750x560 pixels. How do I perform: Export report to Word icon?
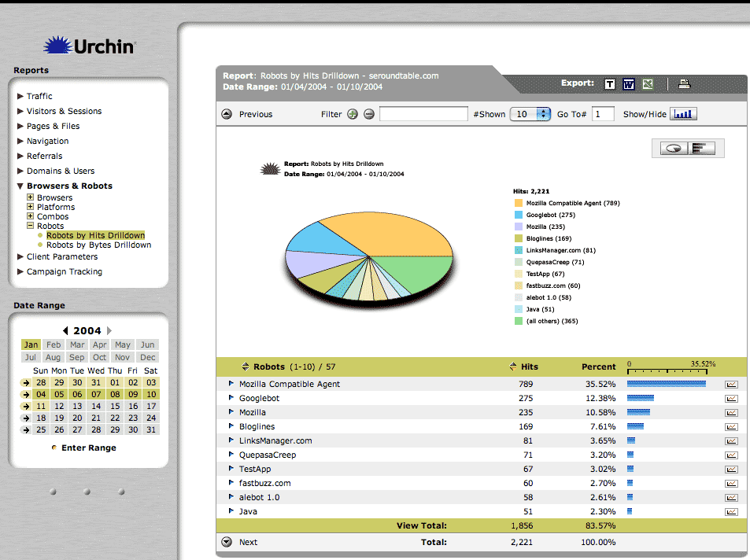click(x=629, y=84)
